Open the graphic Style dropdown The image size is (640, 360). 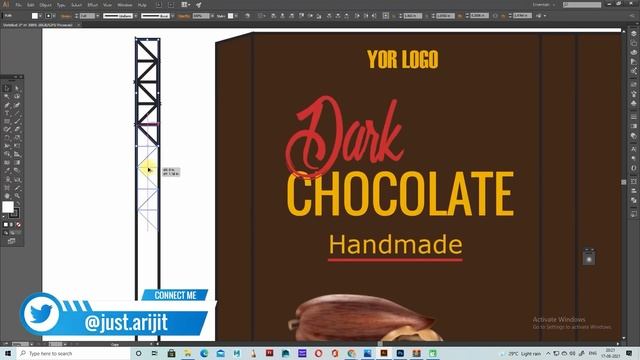click(236, 16)
